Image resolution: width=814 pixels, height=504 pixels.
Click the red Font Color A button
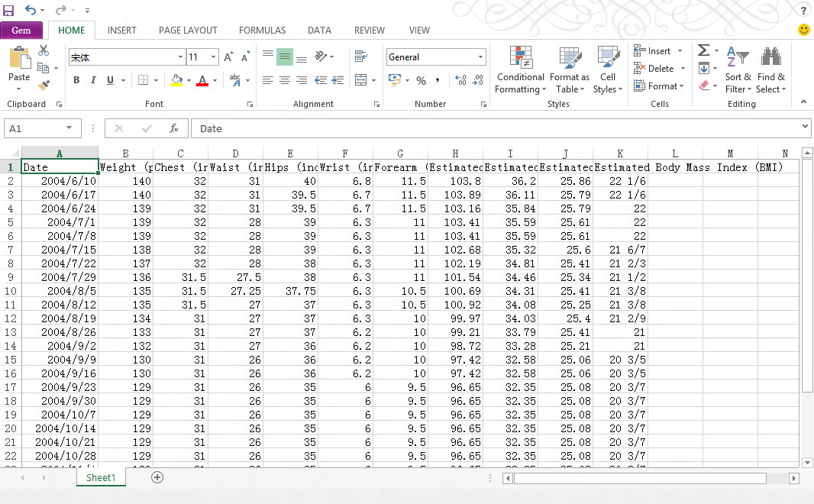tap(202, 80)
